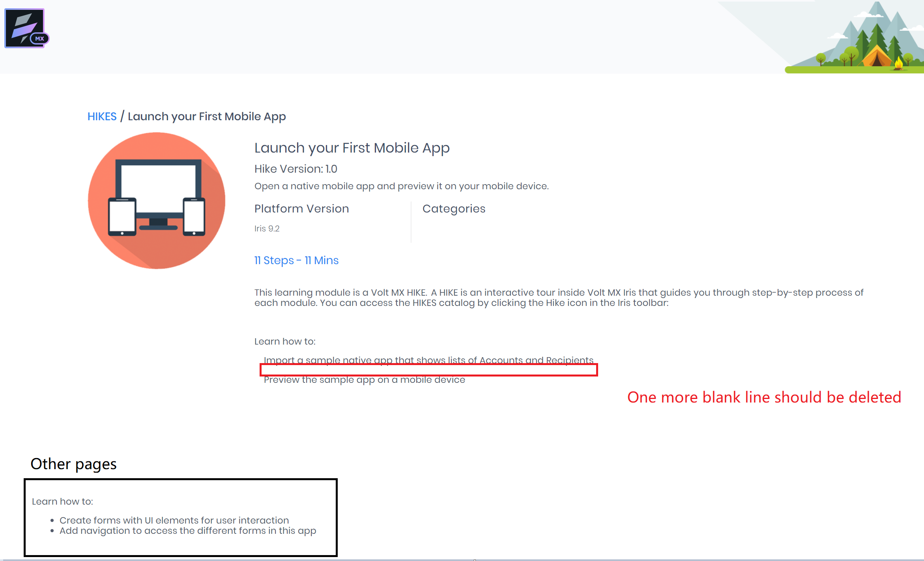This screenshot has width=924, height=561.
Task: Click the 'Other pages' heading
Action: click(73, 464)
